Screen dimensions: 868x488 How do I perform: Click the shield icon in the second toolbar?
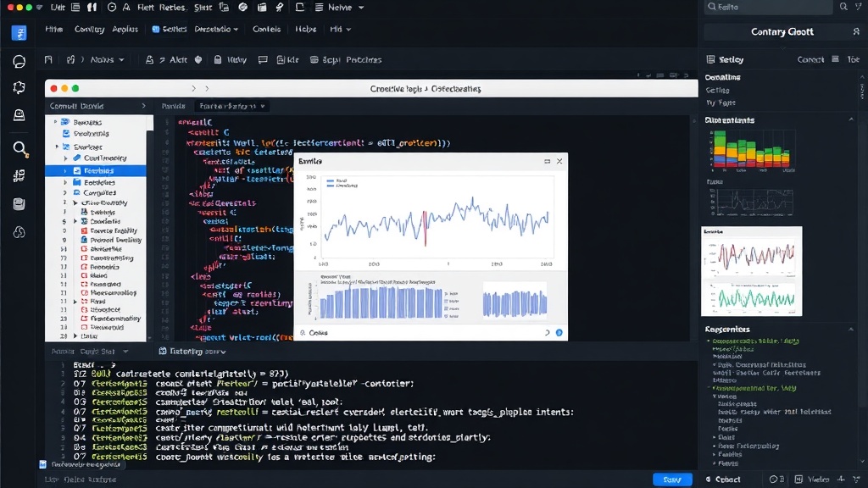198,59
